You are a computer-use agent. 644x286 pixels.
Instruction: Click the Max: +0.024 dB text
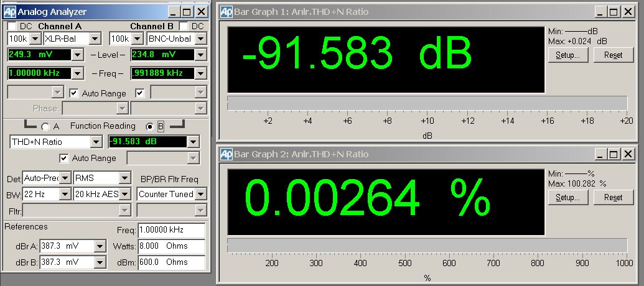pos(578,42)
